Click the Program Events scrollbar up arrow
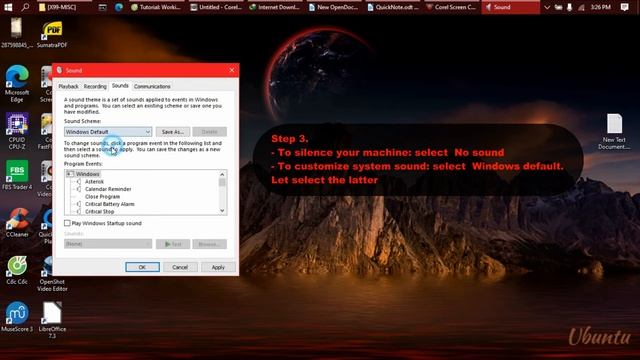The width and height of the screenshot is (640, 360). coord(222,174)
